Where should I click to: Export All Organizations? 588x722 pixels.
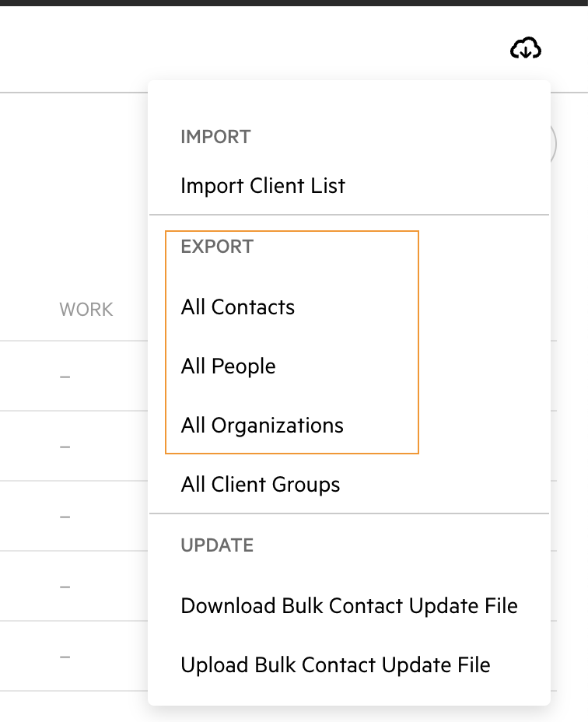pyautogui.click(x=262, y=426)
